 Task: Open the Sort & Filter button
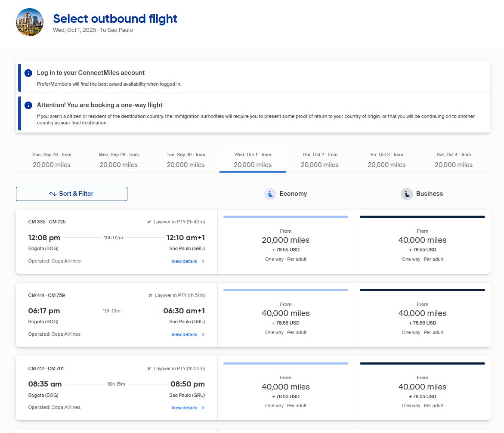pyautogui.click(x=72, y=194)
